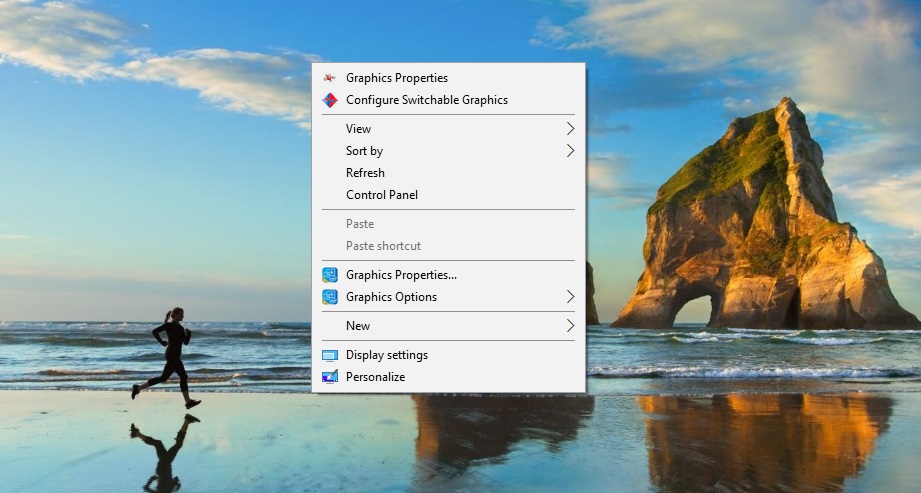Choose Personalize from the menu

point(449,377)
